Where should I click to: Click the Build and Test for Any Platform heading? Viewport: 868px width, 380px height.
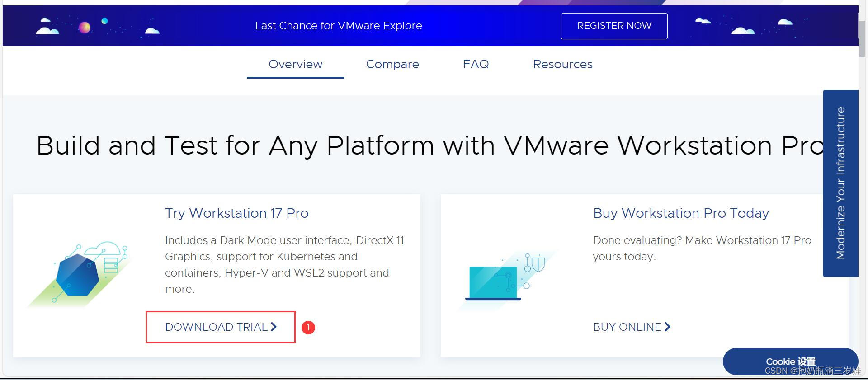(430, 145)
